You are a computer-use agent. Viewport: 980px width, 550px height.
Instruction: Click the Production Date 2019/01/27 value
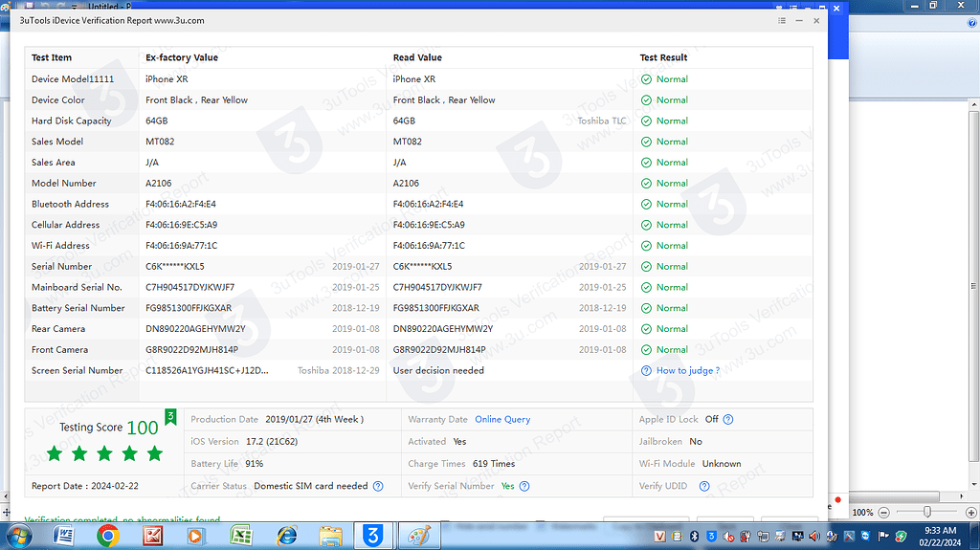click(x=314, y=419)
